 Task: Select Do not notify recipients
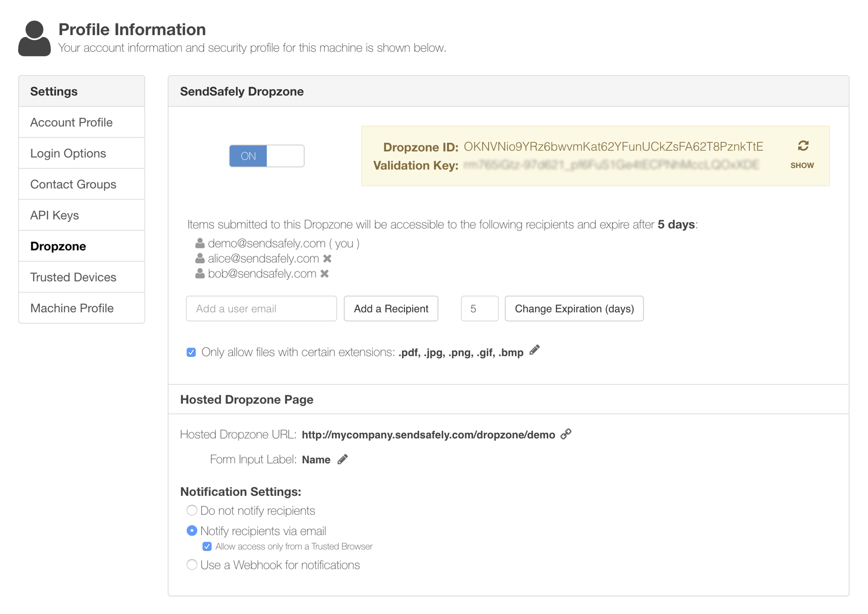[x=191, y=510]
